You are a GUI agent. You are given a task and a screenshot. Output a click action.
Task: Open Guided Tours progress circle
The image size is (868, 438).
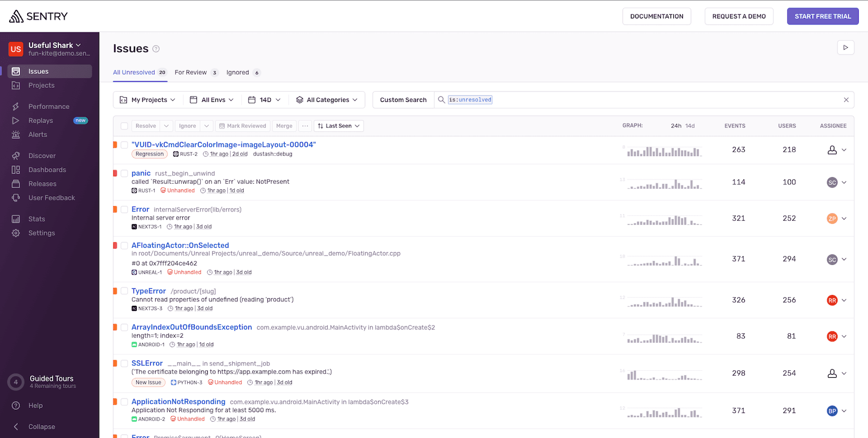(16, 382)
